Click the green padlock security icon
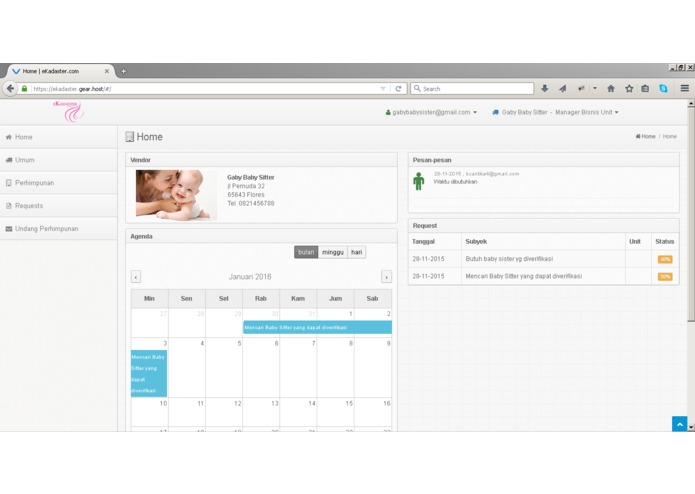Viewport: 695px width, 494px height. coord(24,89)
